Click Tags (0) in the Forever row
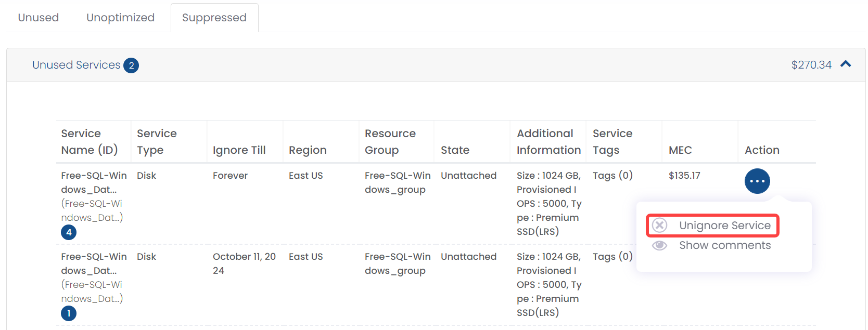Screen dimensions: 868x330 pos(612,176)
